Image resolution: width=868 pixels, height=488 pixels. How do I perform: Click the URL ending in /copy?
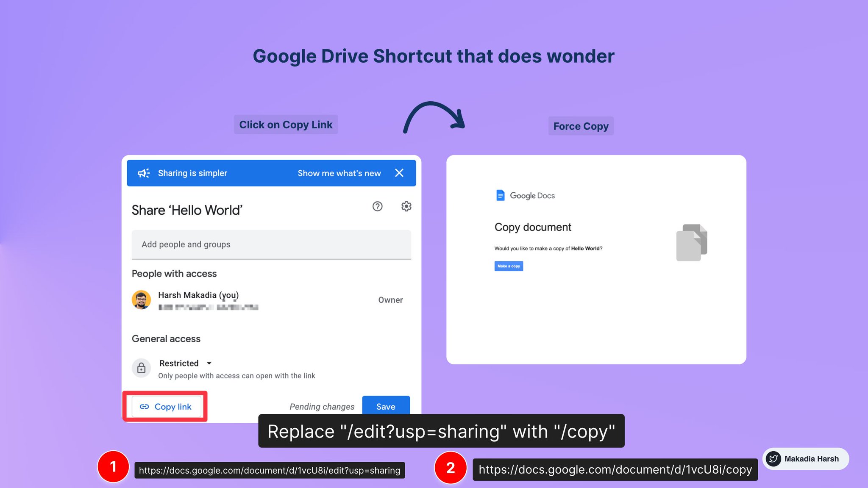click(615, 469)
